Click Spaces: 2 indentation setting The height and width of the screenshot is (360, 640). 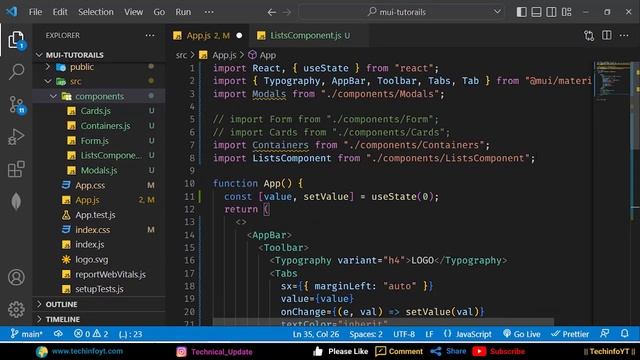point(366,334)
